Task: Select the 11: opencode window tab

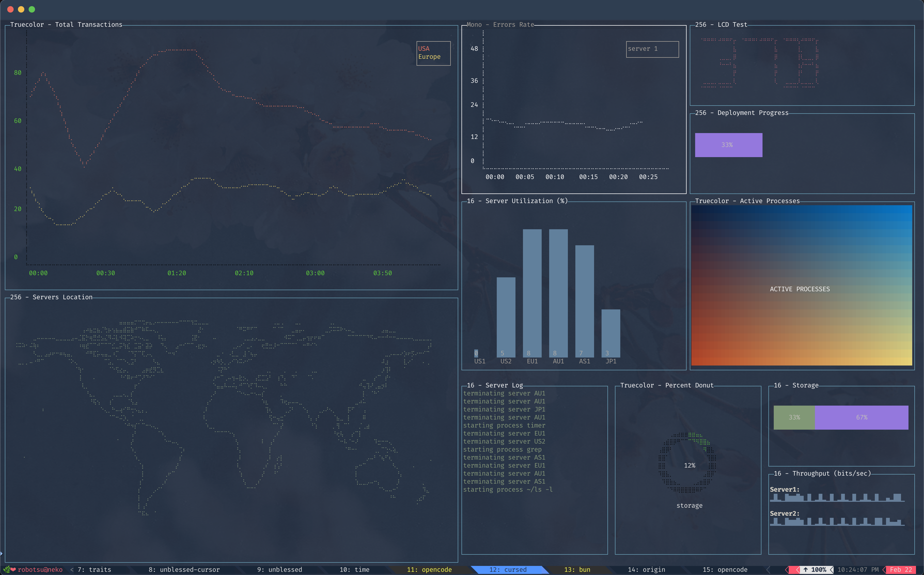Action: coord(429,569)
